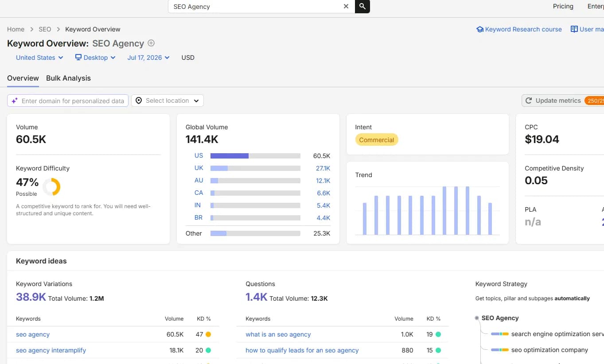Click the Trend bar chart
Image resolution: width=604 pixels, height=364 pixels.
(x=427, y=210)
